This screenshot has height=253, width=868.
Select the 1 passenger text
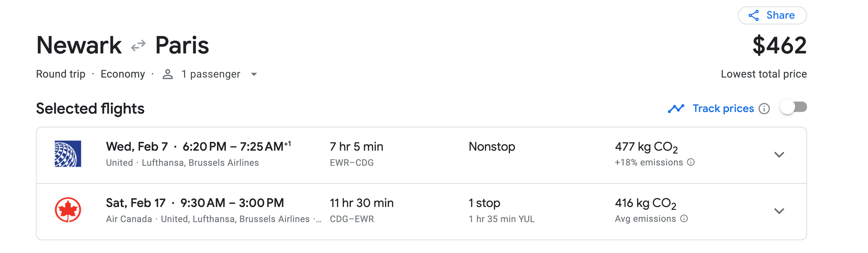tap(211, 74)
